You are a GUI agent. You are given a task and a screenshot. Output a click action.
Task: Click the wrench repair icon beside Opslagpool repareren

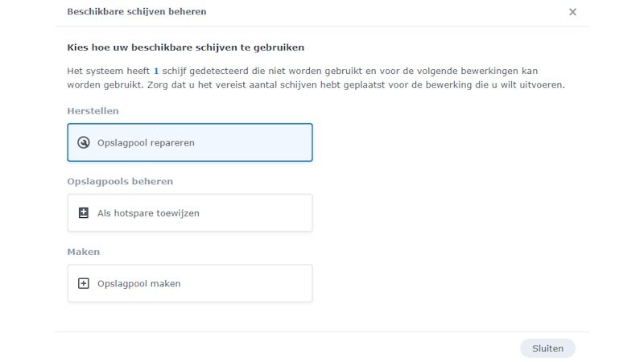coord(84,142)
